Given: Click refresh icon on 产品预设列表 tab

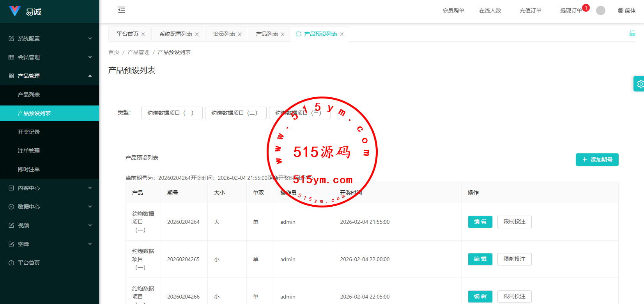Looking at the screenshot, I should tap(299, 34).
